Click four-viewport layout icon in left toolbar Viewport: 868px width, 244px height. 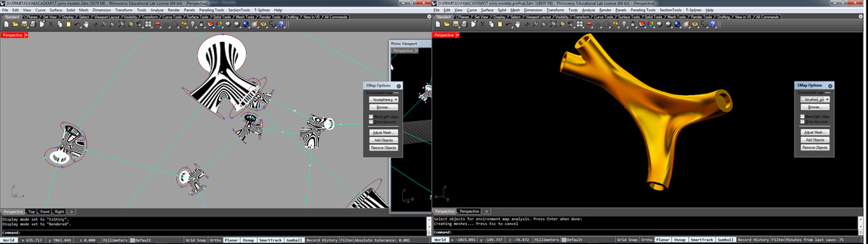(x=148, y=24)
